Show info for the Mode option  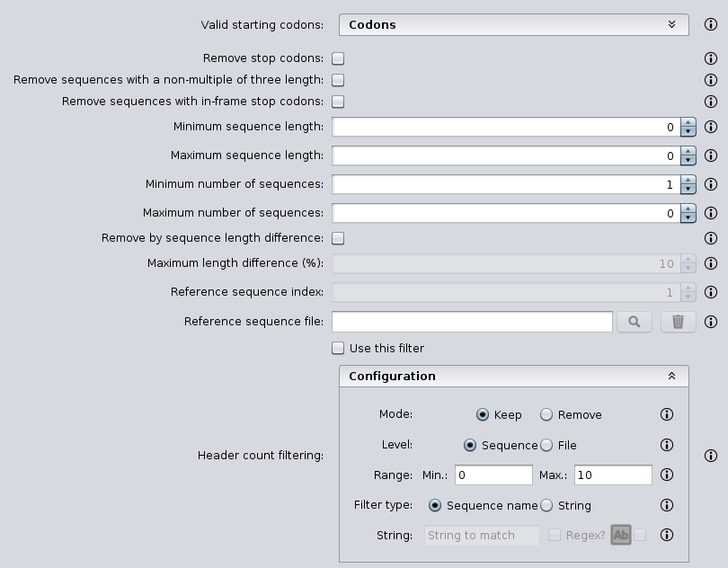pyautogui.click(x=667, y=414)
